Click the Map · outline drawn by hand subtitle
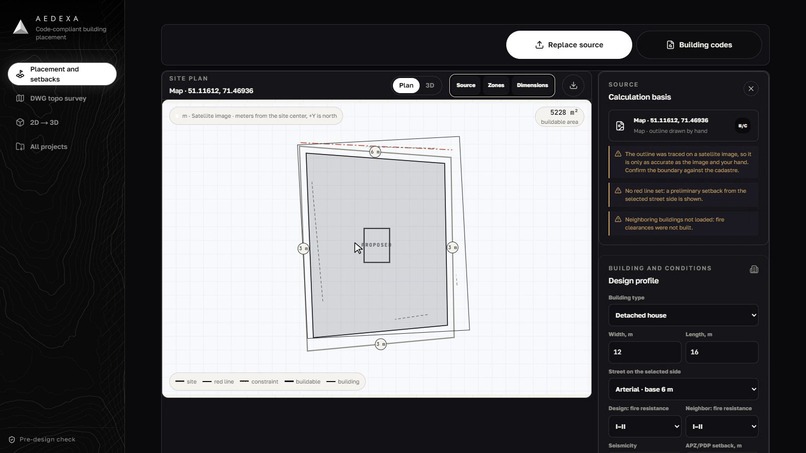Viewport: 806px width, 453px height. [670, 131]
